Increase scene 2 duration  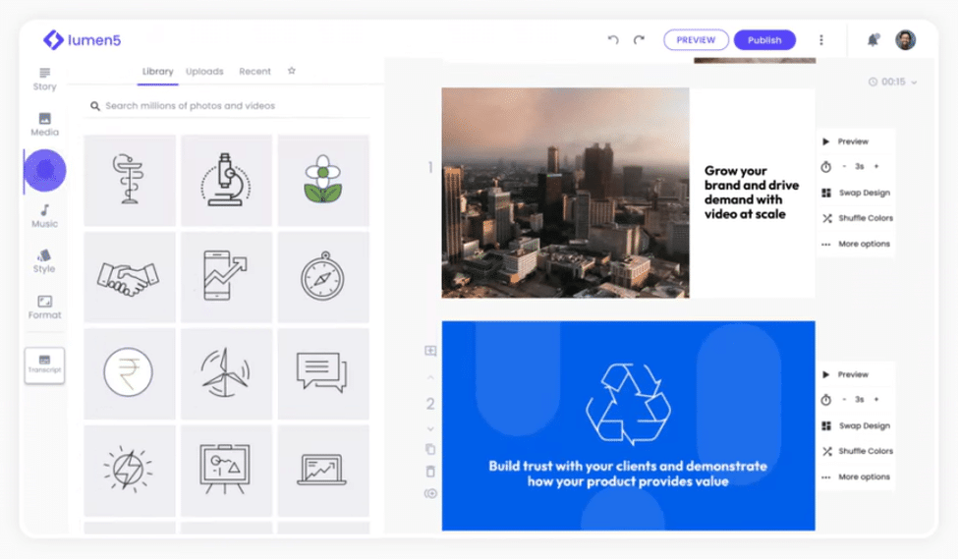876,400
